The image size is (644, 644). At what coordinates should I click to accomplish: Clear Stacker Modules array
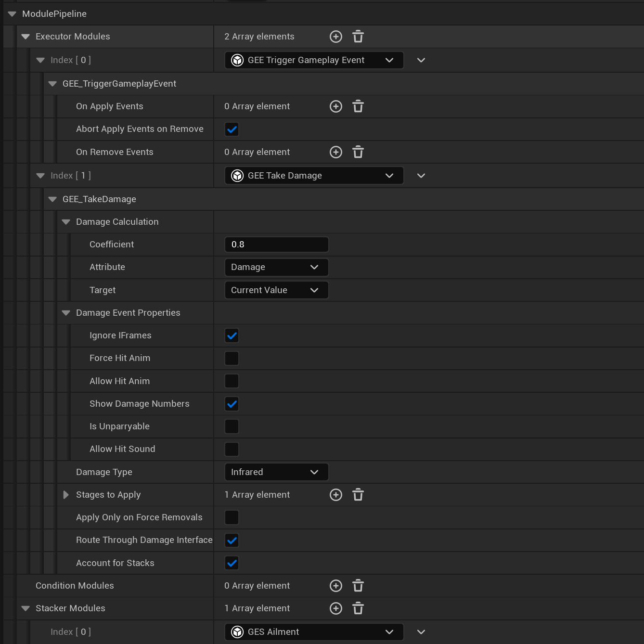358,608
